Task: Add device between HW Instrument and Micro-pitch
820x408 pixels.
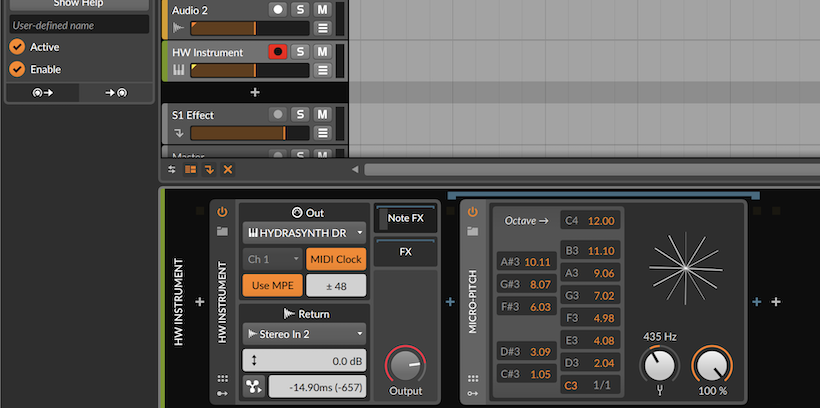Action: 450,302
